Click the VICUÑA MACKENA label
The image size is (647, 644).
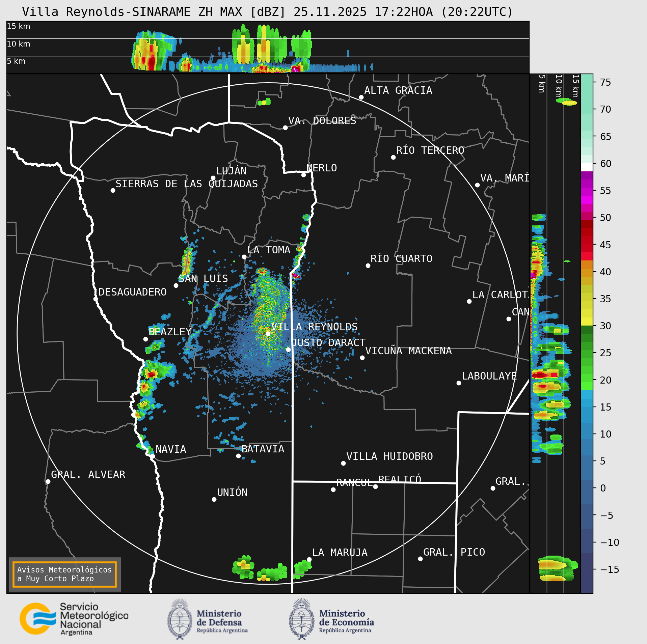[x=408, y=351]
